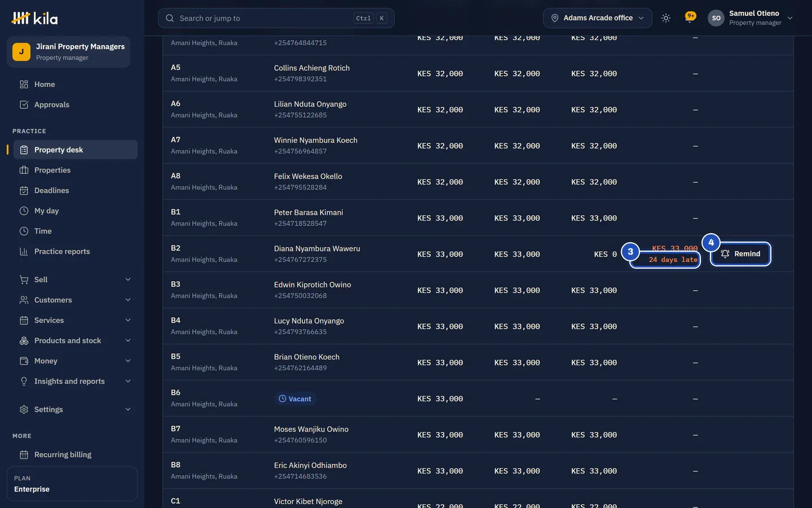Click phone number +254767272375
Viewport: 812px width, 508px height.
[x=301, y=260]
